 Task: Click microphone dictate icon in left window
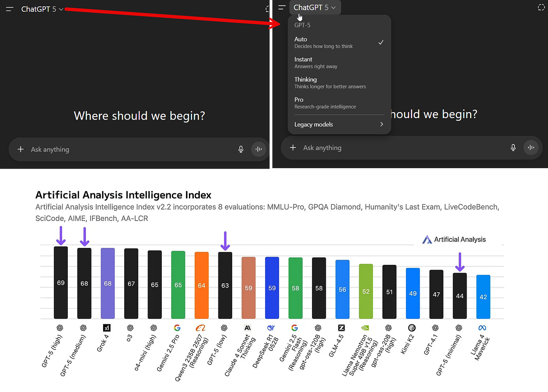coord(241,149)
